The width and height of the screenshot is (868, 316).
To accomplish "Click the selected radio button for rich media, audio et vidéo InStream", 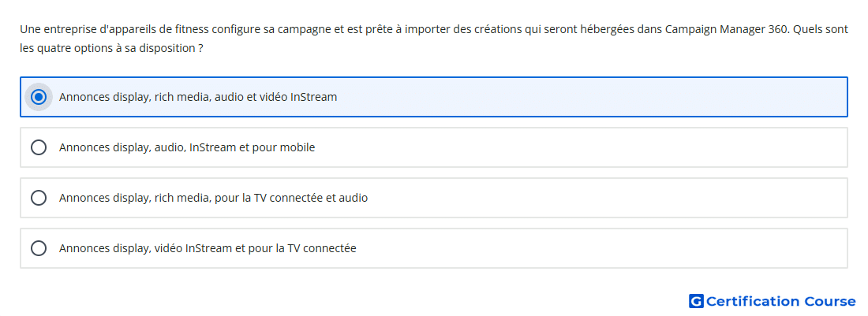I will pos(38,97).
